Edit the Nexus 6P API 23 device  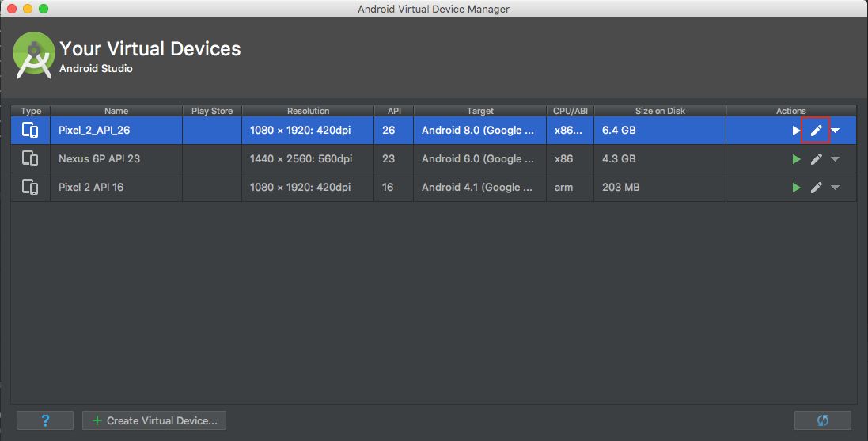(x=816, y=160)
